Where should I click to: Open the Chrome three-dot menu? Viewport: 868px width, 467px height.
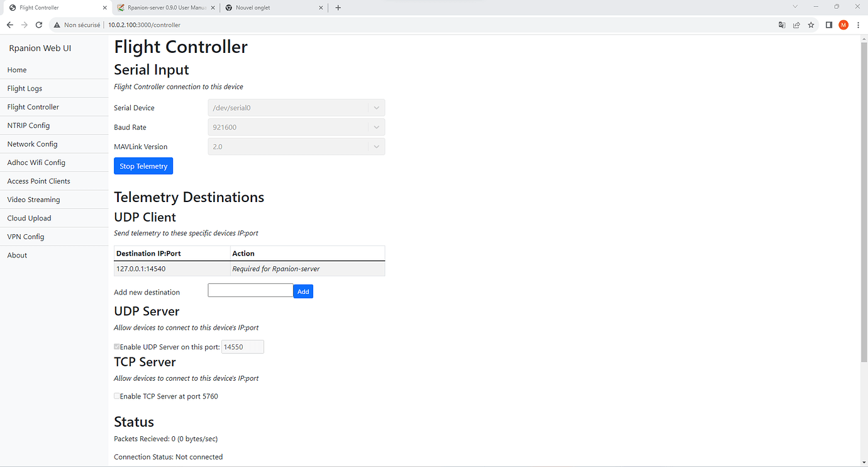pyautogui.click(x=858, y=25)
